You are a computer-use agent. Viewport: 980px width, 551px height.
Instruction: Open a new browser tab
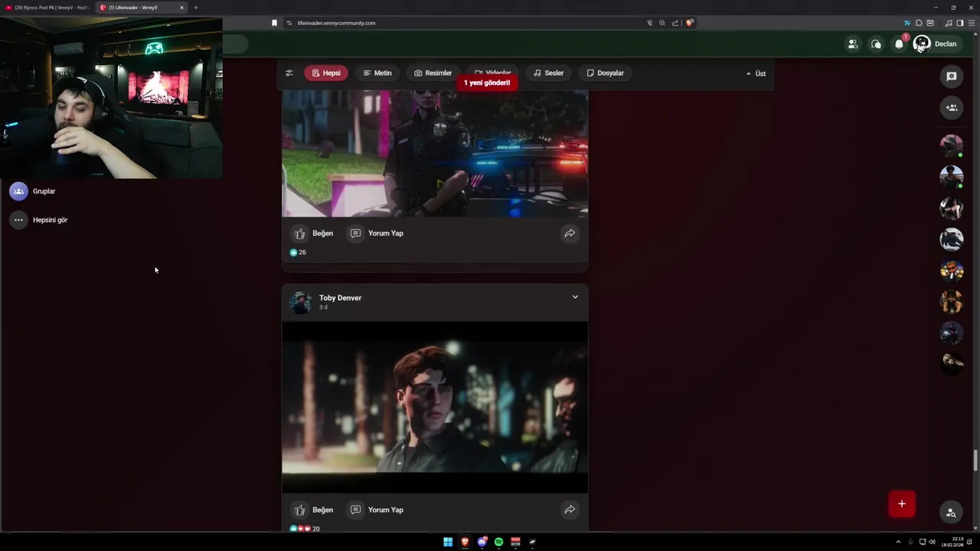pyautogui.click(x=195, y=8)
